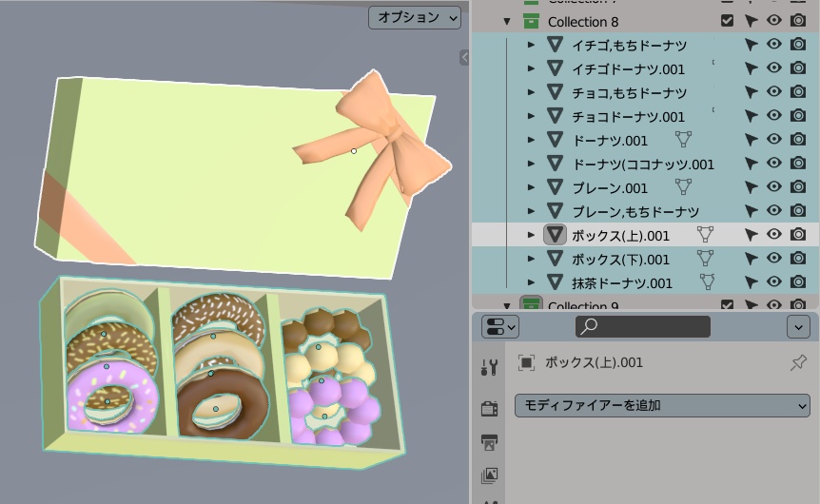Click チョコ,もちドーナツ object icon
820x504 pixels.
(x=555, y=92)
